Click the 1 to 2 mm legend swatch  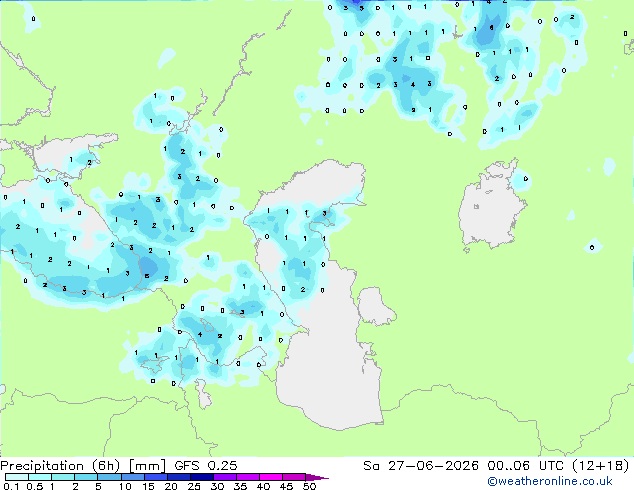[63, 477]
